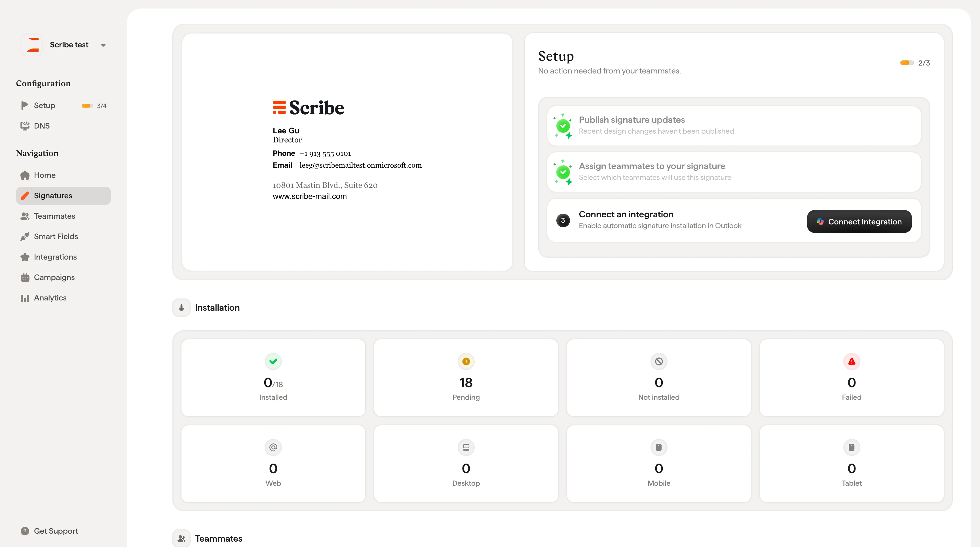Viewport: 980px width, 547px height.
Task: Go to Home in navigation
Action: click(63, 176)
